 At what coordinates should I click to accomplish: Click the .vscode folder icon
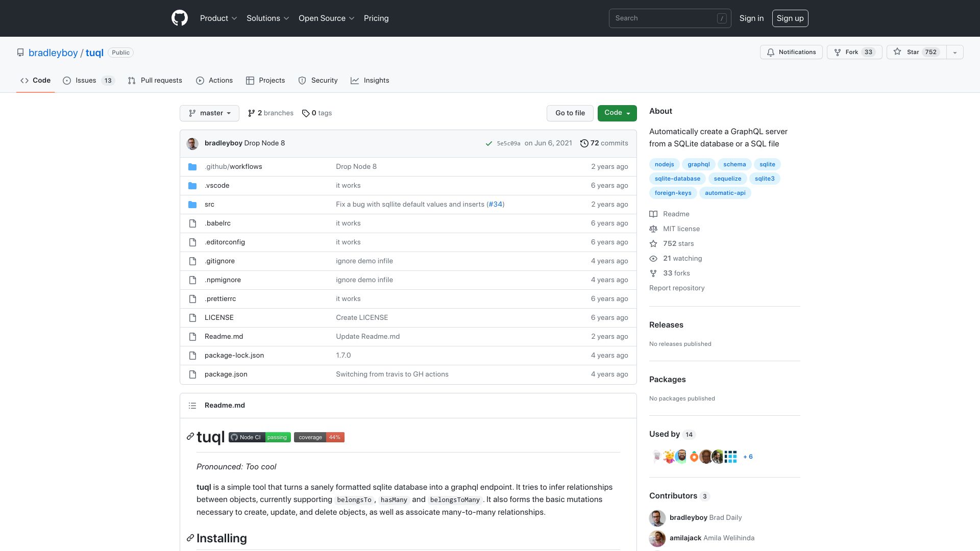[192, 186]
